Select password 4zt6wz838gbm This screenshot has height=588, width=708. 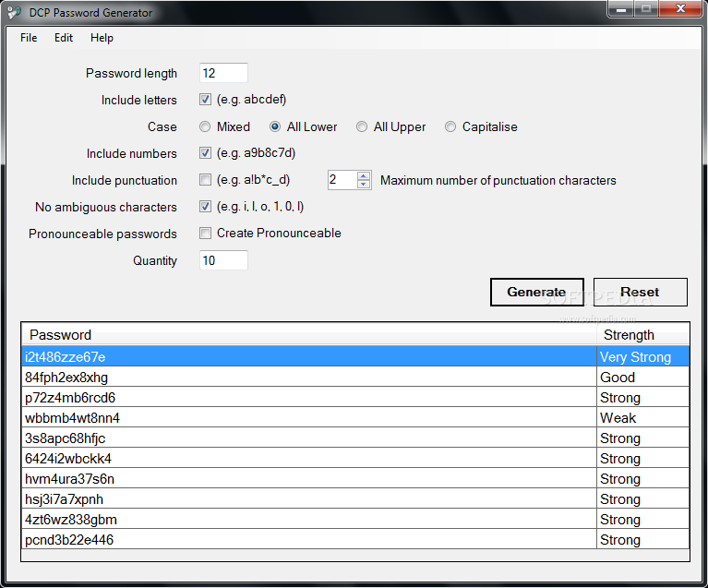309,520
